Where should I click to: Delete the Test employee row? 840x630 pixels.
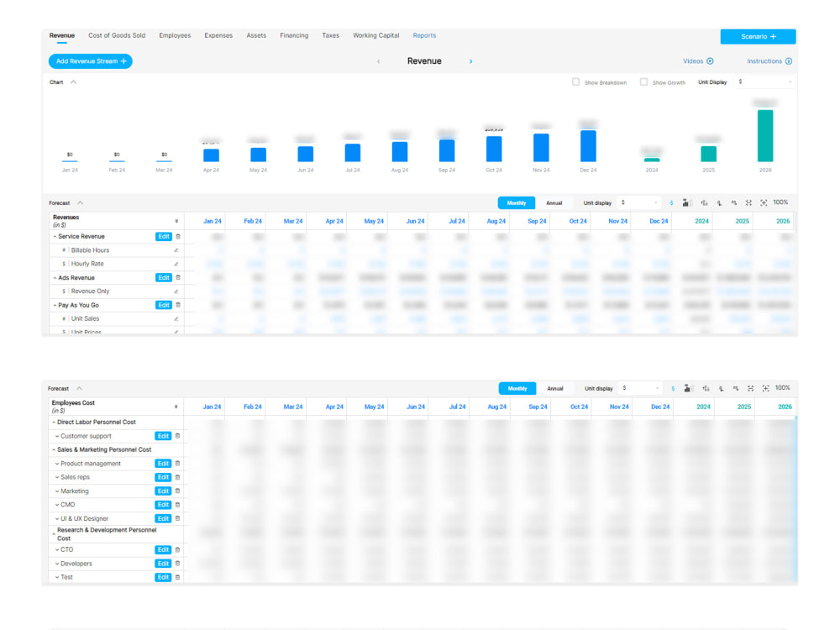177,577
